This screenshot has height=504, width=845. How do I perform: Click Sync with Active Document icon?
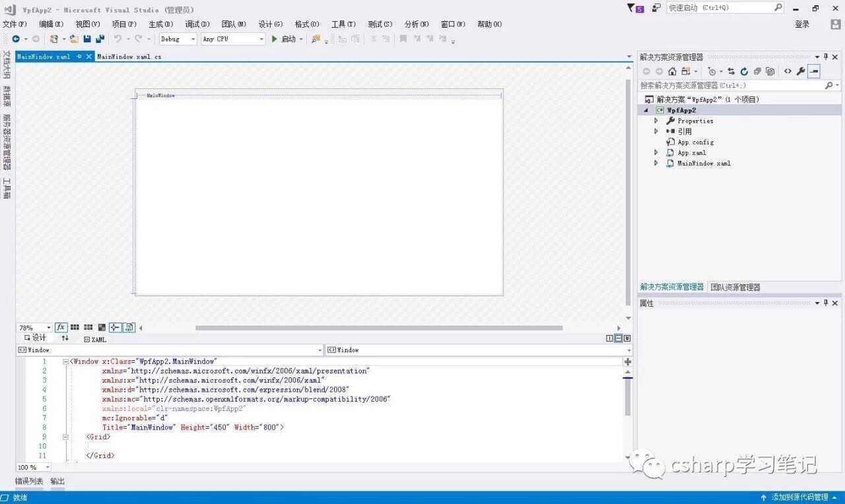(x=731, y=71)
